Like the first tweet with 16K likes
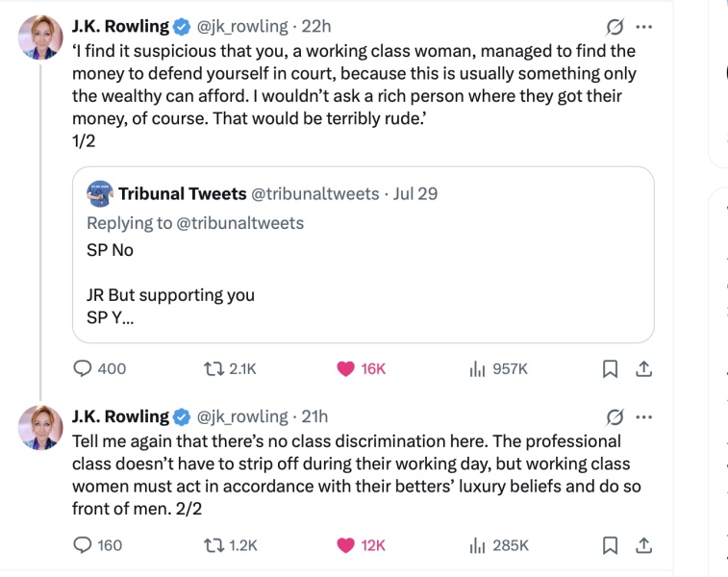 [346, 368]
